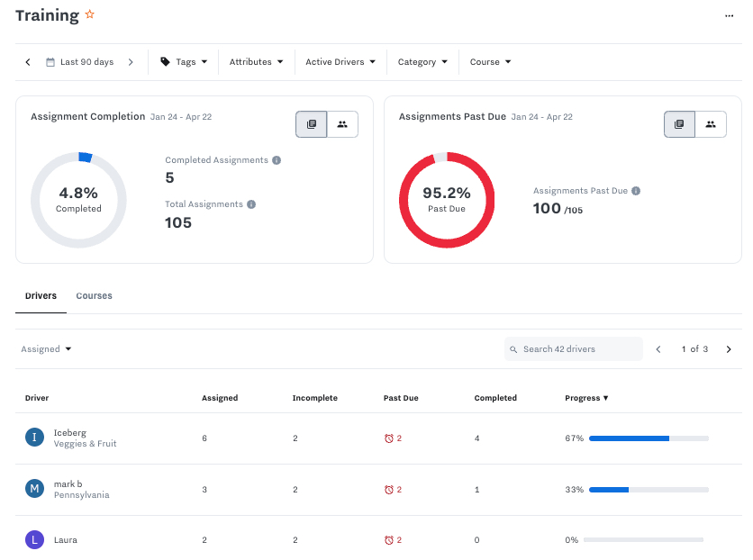Go to next page of drivers
Viewport: 753px width, 560px height.
729,349
